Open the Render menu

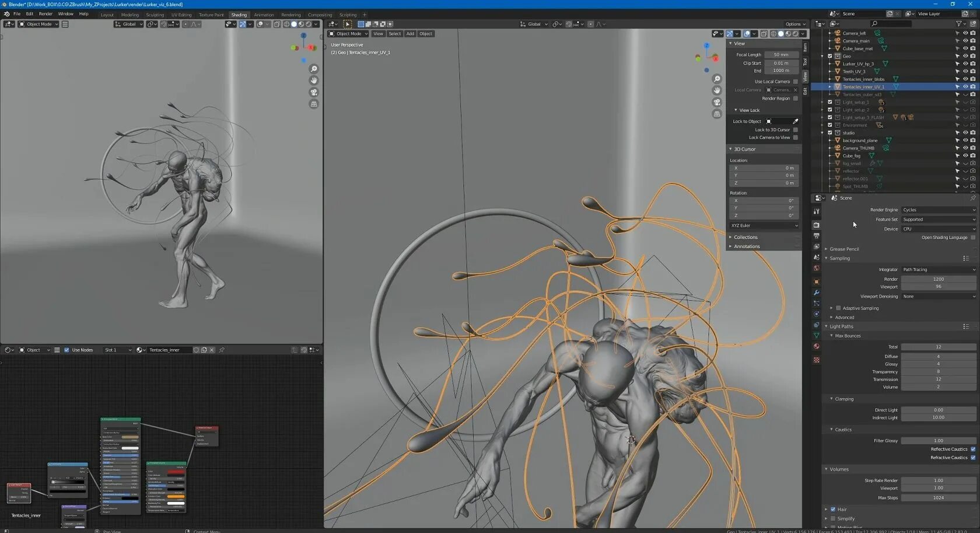click(45, 14)
